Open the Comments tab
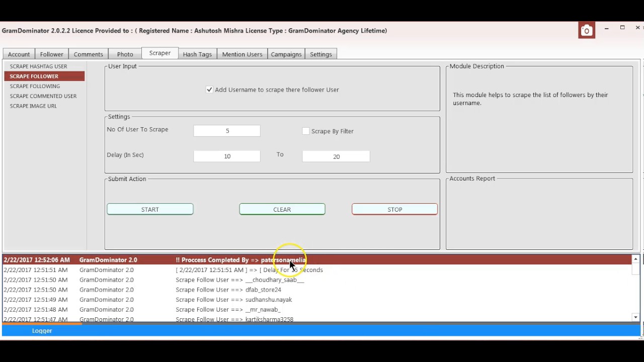Viewport: 644px width, 362px height. click(89, 54)
